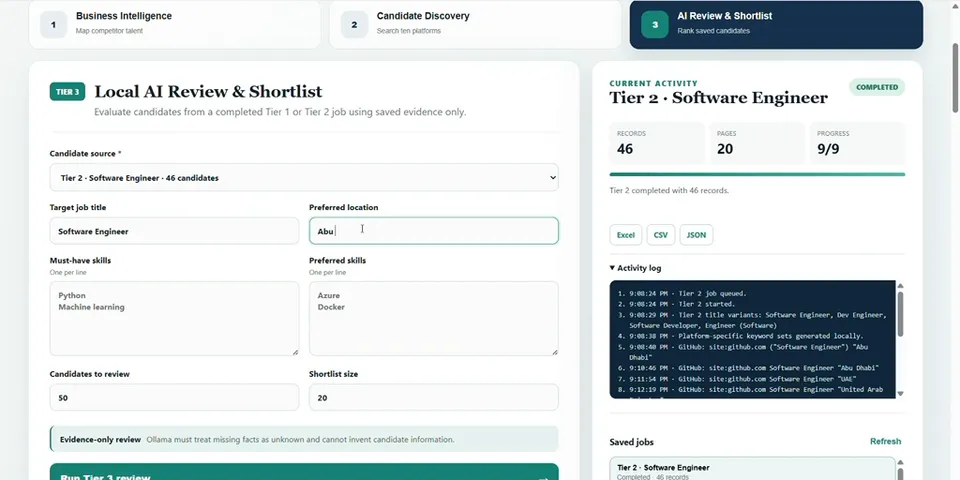
Task: Click the main page vertical scrollbar
Action: click(955, 78)
